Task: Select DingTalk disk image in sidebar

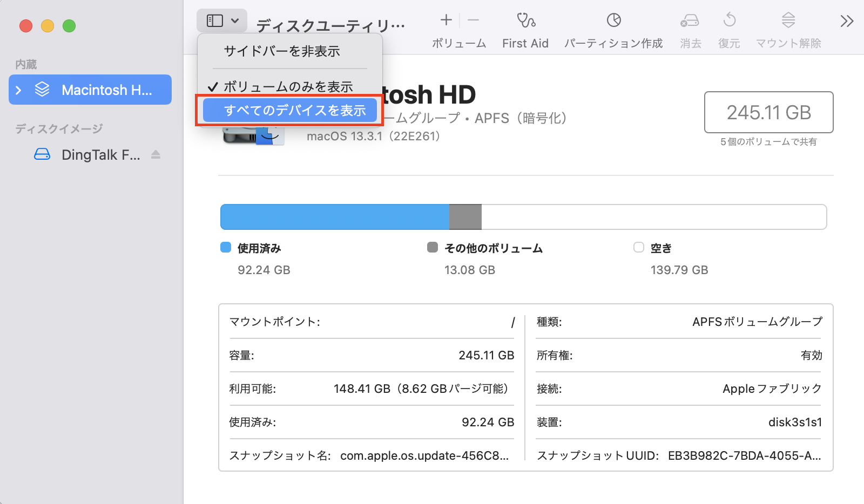Action: 100,155
